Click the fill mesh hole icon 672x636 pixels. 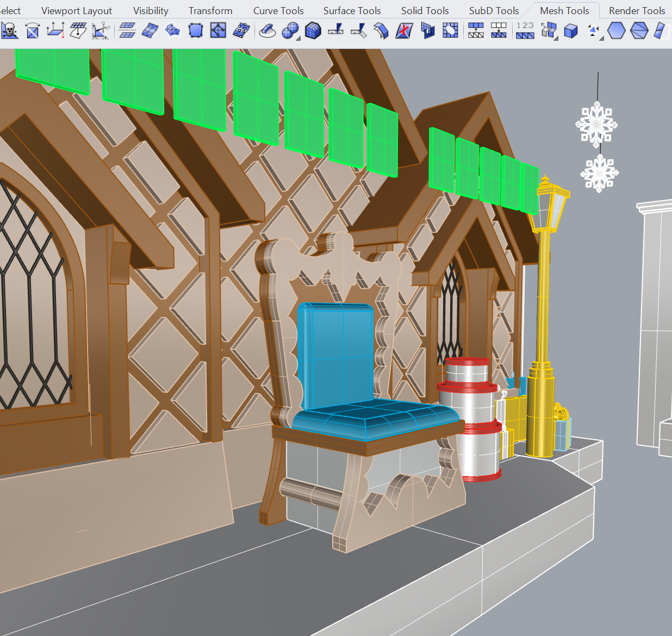coord(450,30)
